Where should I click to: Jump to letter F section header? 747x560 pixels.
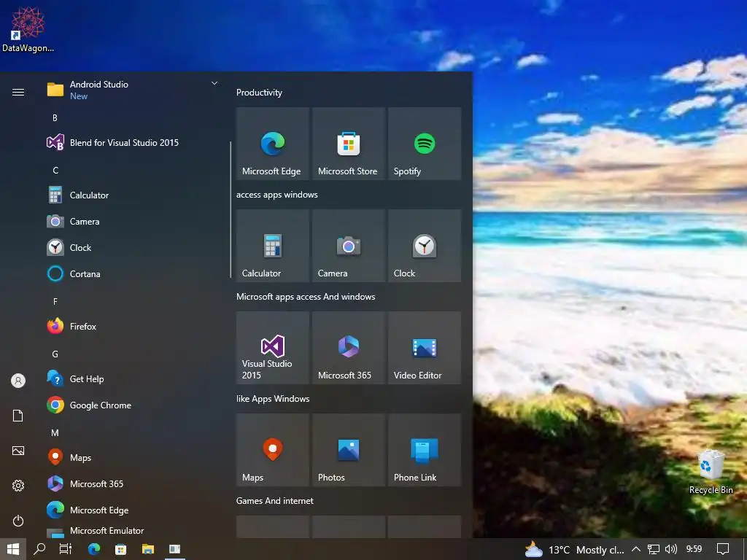click(x=55, y=301)
